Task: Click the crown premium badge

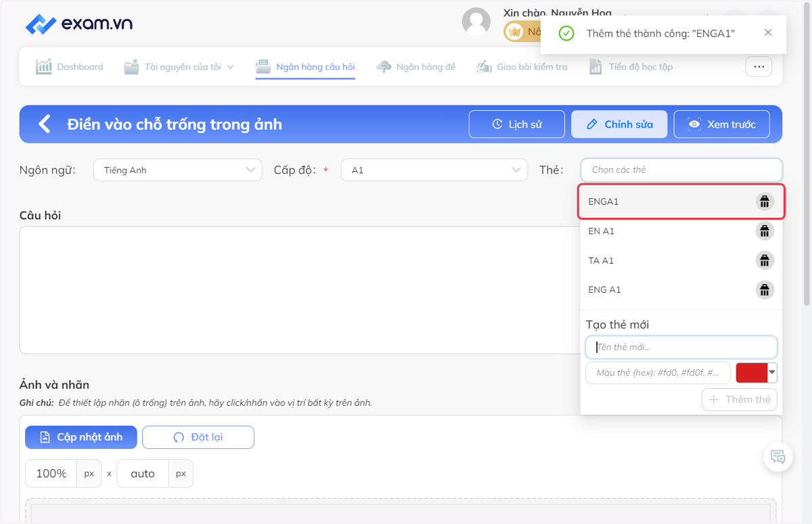Action: click(x=516, y=31)
